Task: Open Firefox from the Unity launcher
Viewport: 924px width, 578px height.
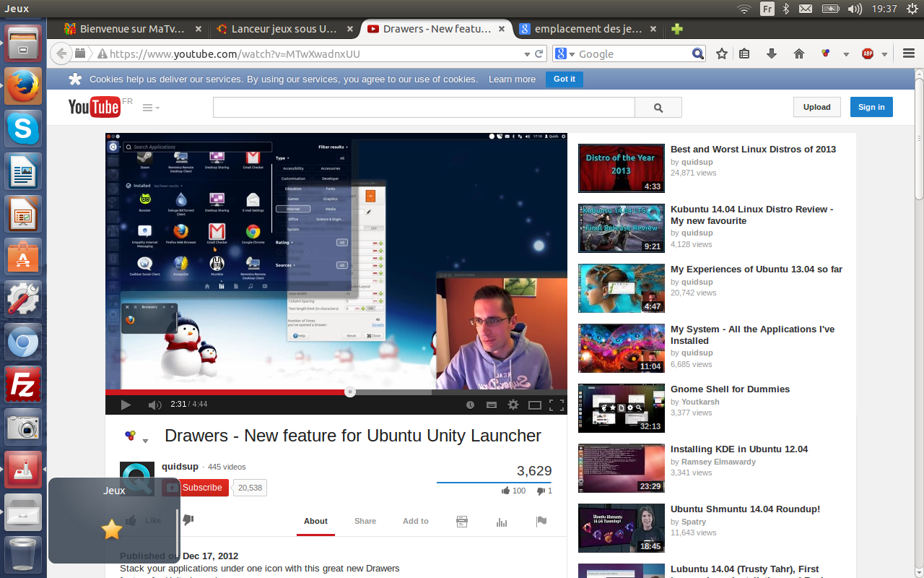Action: click(23, 87)
